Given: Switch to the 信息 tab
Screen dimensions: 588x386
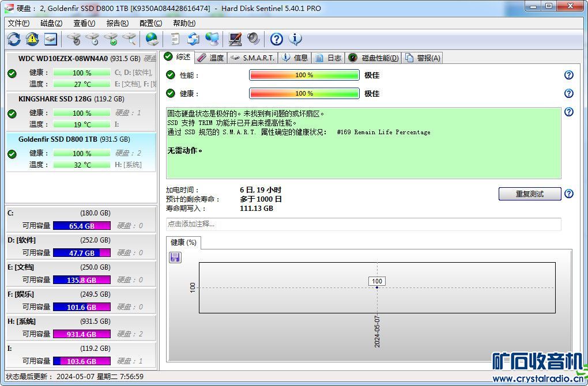Looking at the screenshot, I should [x=295, y=58].
